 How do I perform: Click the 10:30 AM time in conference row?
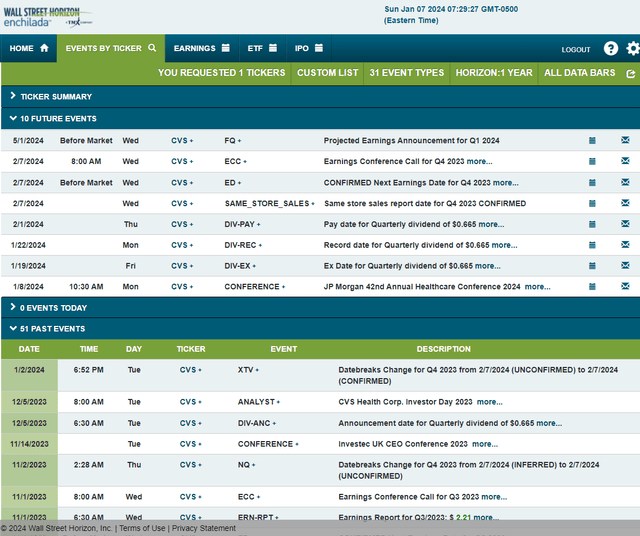click(86, 287)
